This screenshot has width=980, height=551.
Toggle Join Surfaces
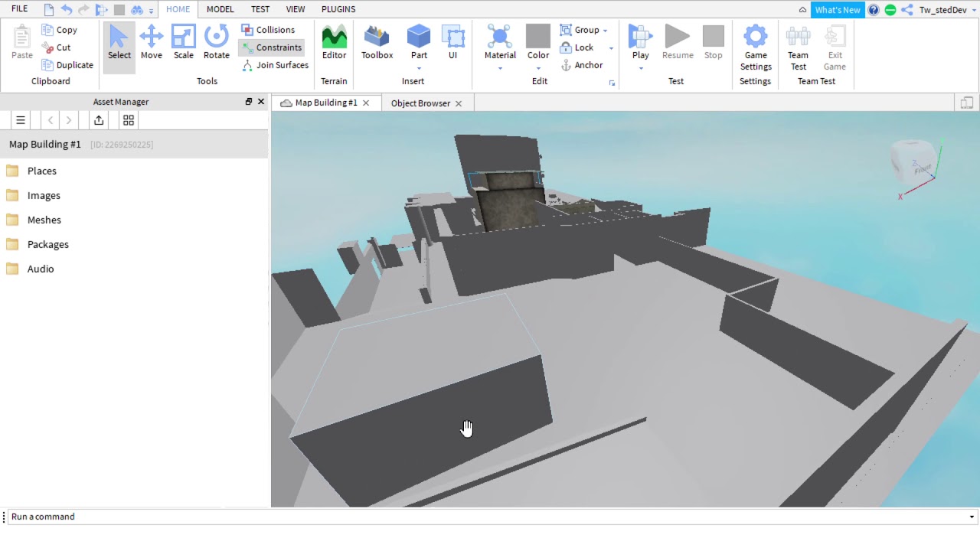275,65
